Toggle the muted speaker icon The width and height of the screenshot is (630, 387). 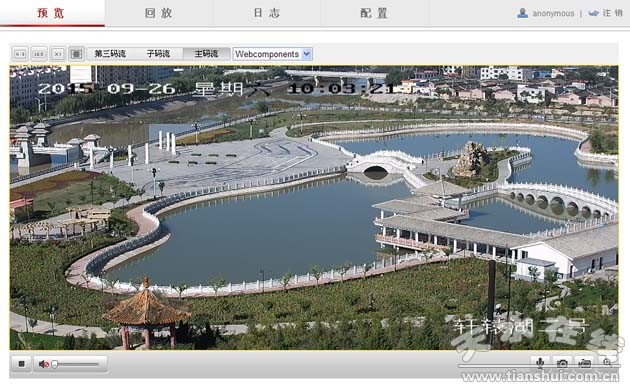[43, 364]
